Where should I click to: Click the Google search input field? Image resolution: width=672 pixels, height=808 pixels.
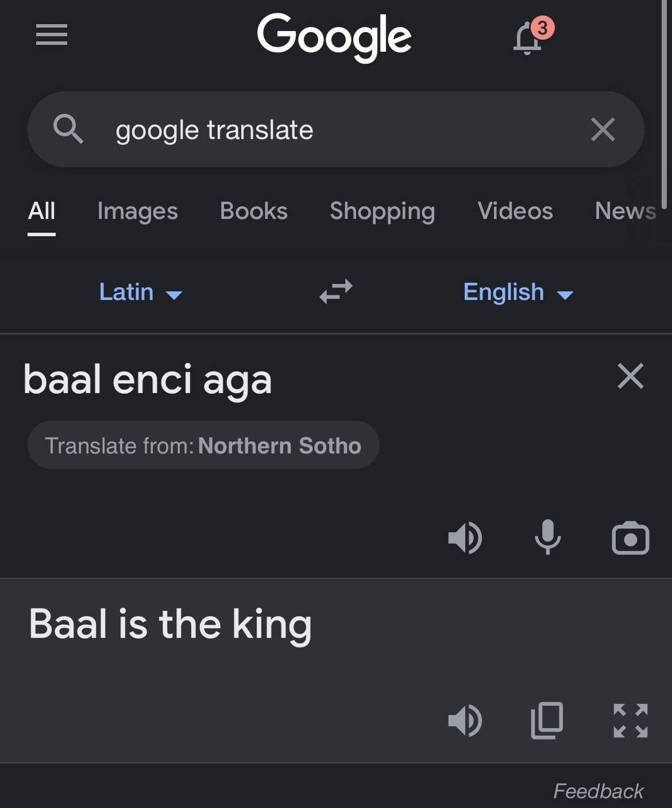click(x=341, y=129)
